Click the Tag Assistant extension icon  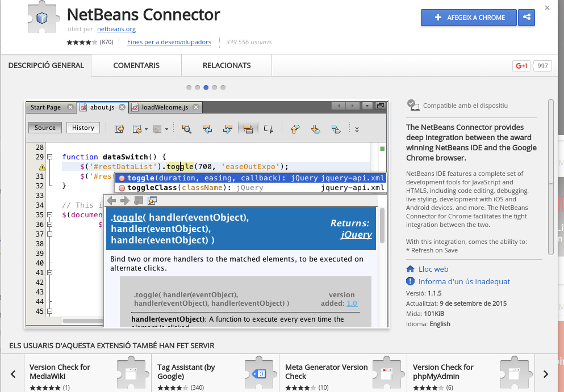point(260,373)
